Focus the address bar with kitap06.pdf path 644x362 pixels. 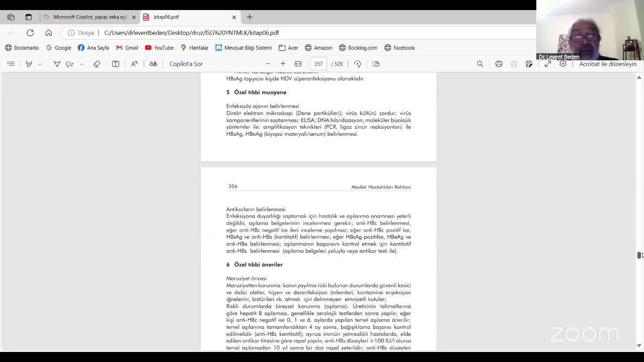[191, 33]
